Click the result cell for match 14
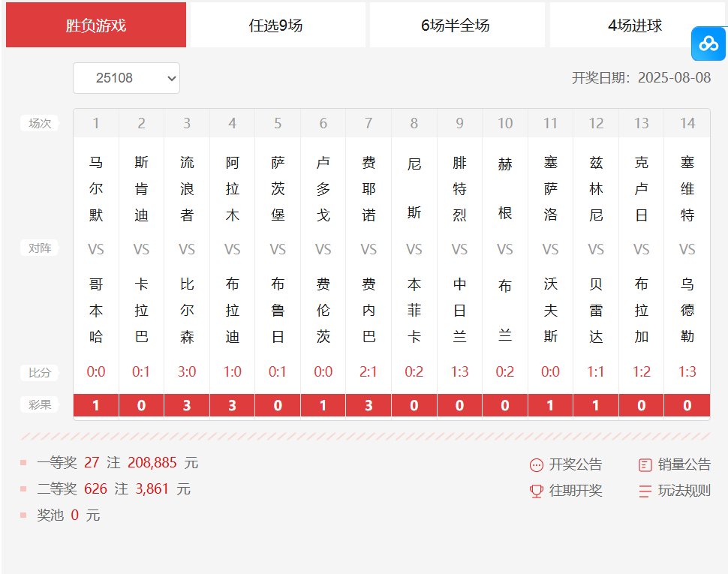 pyautogui.click(x=687, y=406)
